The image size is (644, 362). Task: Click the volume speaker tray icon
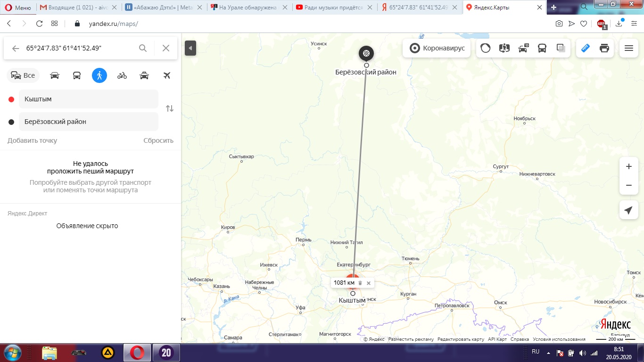click(x=582, y=353)
